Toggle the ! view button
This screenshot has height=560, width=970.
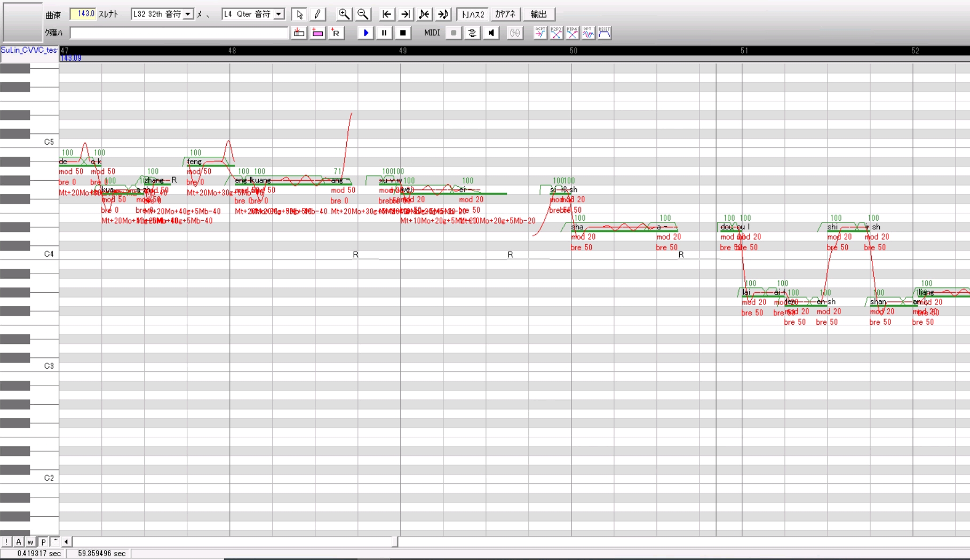pos(6,542)
